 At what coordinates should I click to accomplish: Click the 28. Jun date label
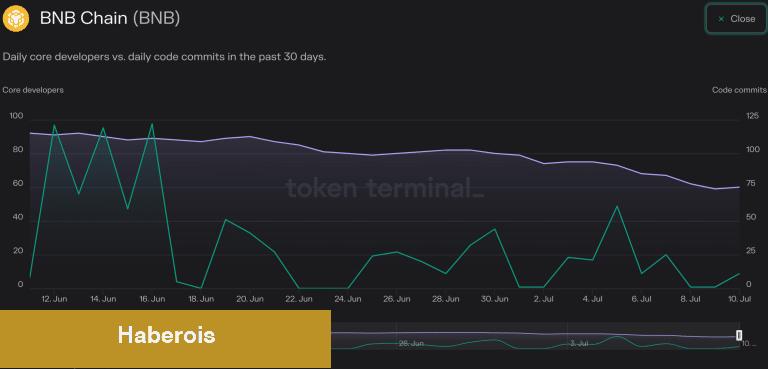click(446, 298)
